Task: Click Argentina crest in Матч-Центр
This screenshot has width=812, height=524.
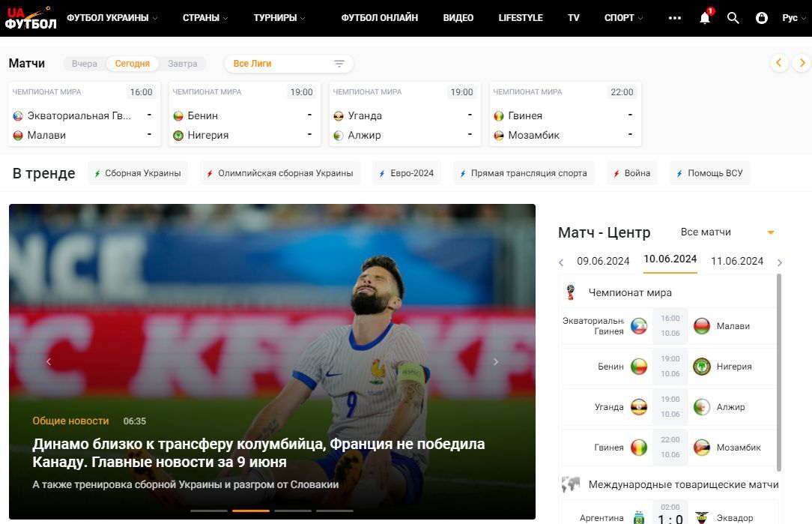Action: coord(639,517)
